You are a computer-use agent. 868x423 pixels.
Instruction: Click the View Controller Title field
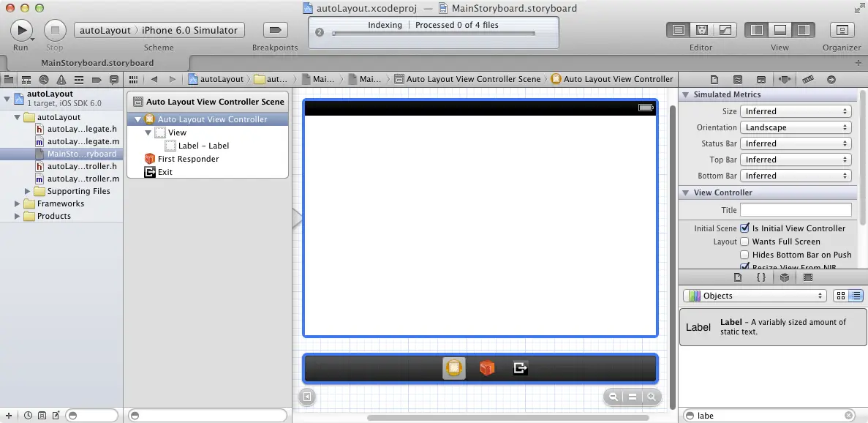point(796,210)
